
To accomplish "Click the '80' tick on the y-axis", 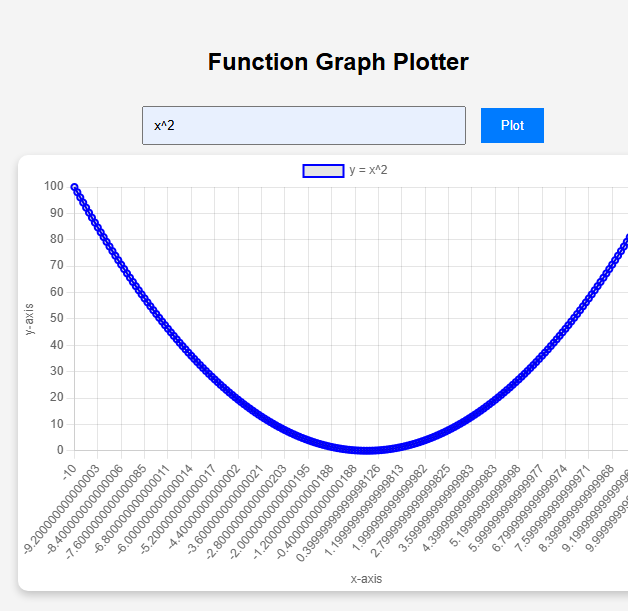I will (57, 239).
